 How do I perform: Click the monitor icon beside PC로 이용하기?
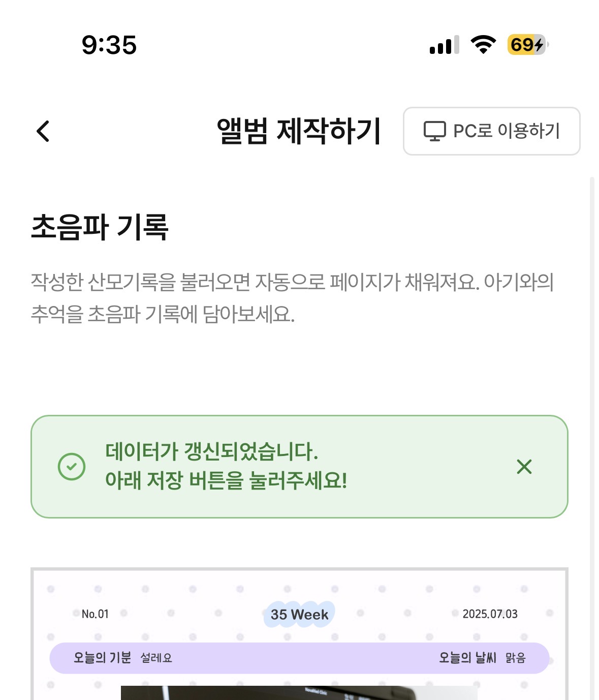[434, 131]
